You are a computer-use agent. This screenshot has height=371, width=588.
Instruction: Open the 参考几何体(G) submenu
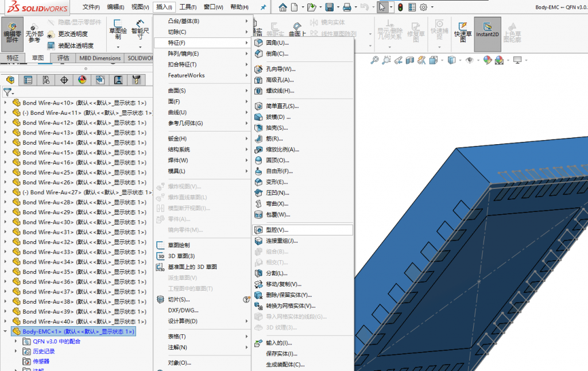tap(203, 123)
